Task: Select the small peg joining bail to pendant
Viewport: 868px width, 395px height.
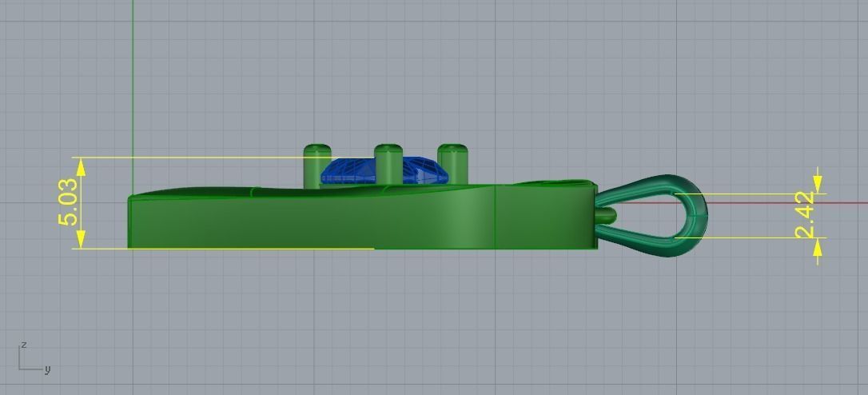Action: pos(606,216)
